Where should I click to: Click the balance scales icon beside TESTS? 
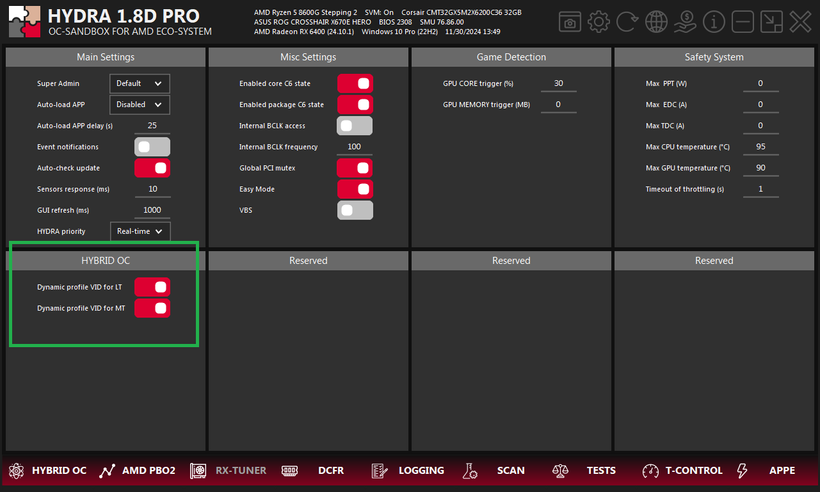click(560, 471)
